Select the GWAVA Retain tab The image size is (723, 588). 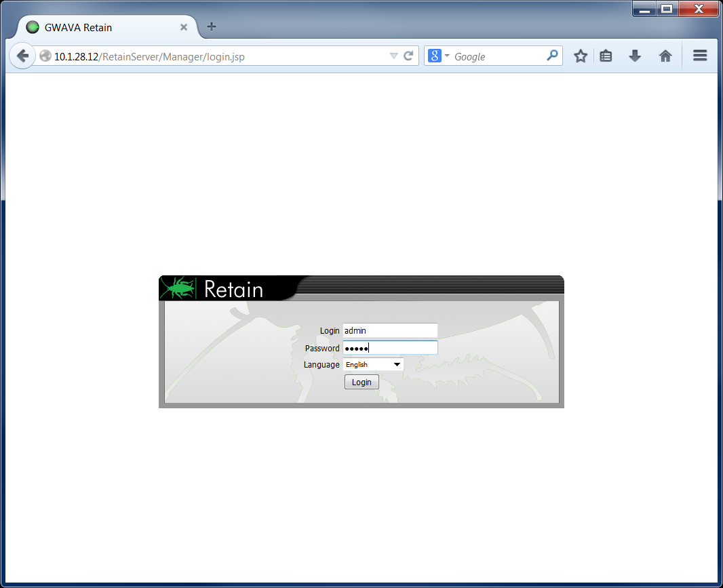107,28
